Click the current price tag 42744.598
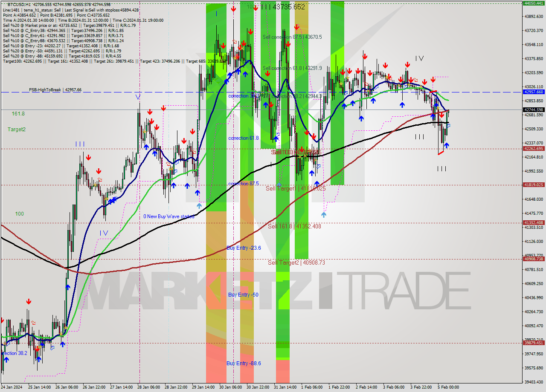Viewport: 546px width, 392px height. (x=534, y=110)
